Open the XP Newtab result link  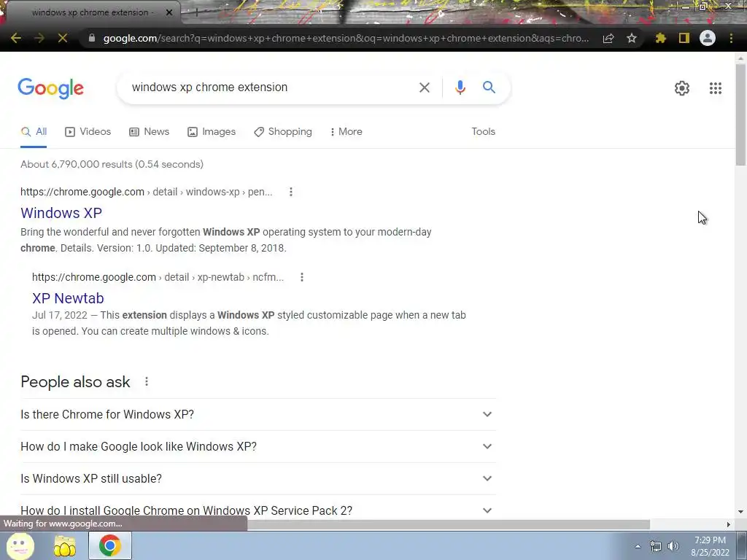point(68,298)
